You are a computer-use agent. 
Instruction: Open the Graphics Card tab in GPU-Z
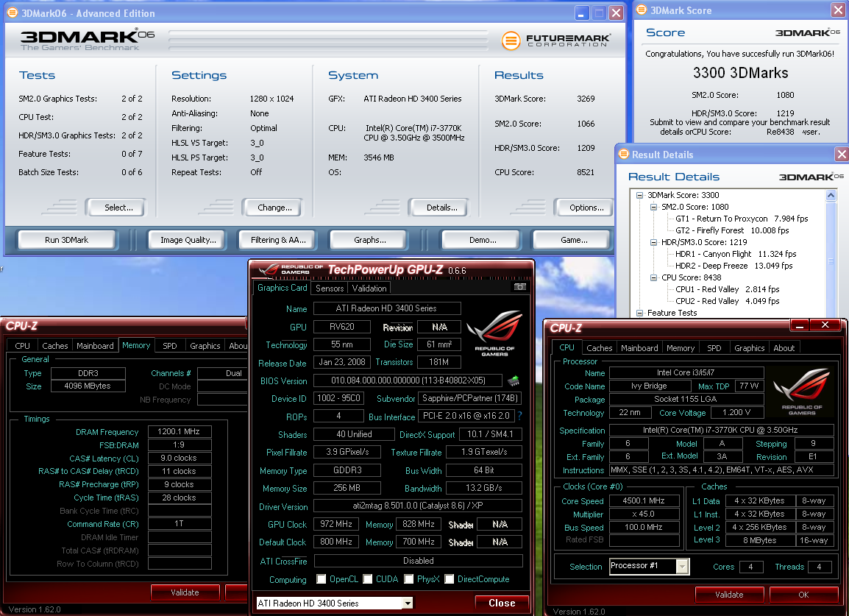point(282,288)
